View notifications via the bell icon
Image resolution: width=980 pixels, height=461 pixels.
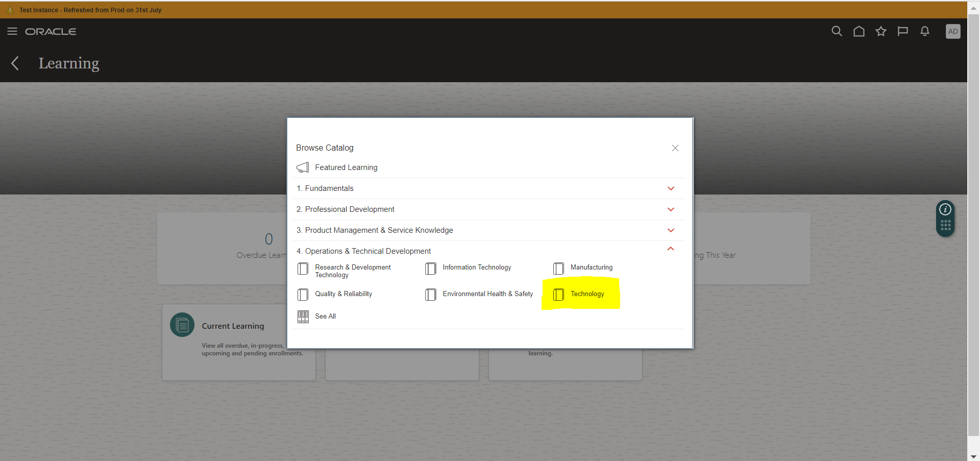(x=925, y=31)
